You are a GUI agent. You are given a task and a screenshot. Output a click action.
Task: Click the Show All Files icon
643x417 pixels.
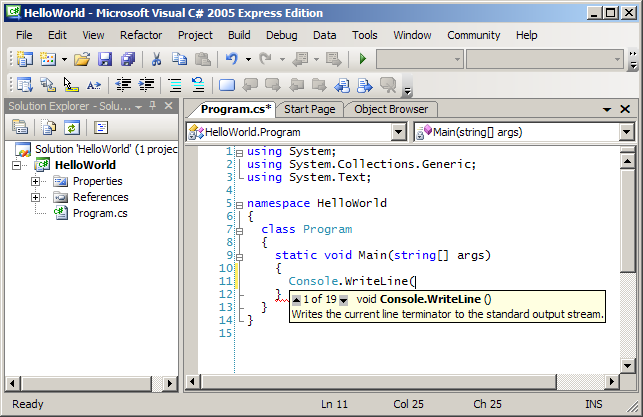tap(49, 128)
